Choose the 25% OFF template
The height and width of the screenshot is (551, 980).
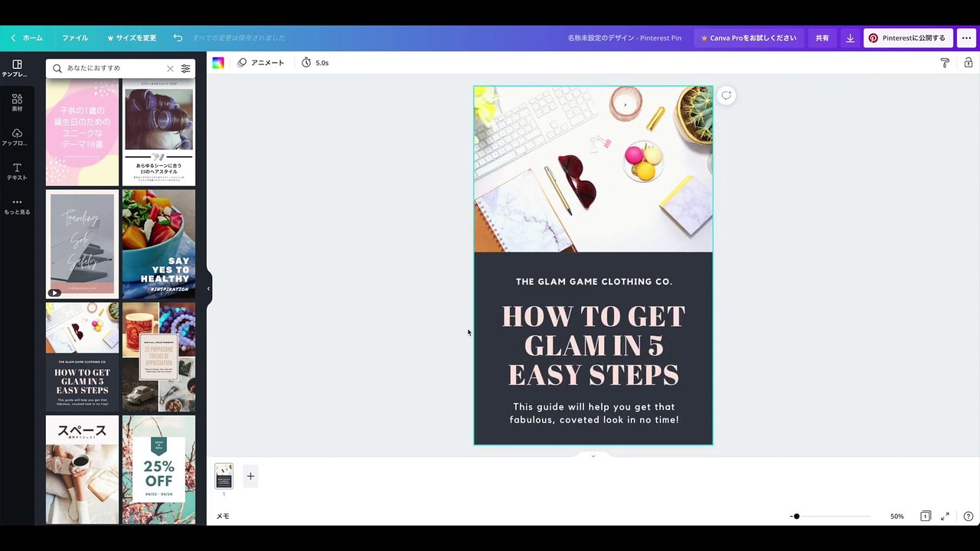tap(158, 470)
